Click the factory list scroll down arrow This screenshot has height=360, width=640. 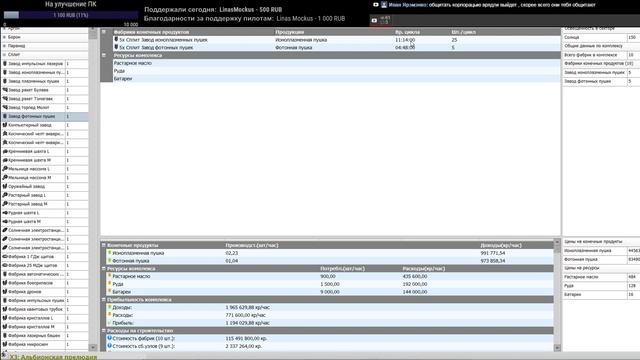[x=93, y=347]
